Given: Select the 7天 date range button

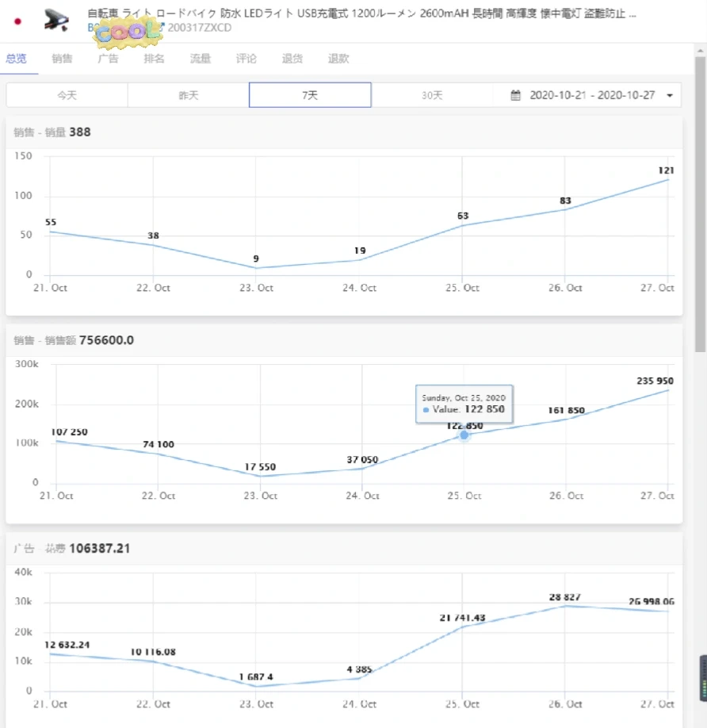Looking at the screenshot, I should click(x=310, y=95).
